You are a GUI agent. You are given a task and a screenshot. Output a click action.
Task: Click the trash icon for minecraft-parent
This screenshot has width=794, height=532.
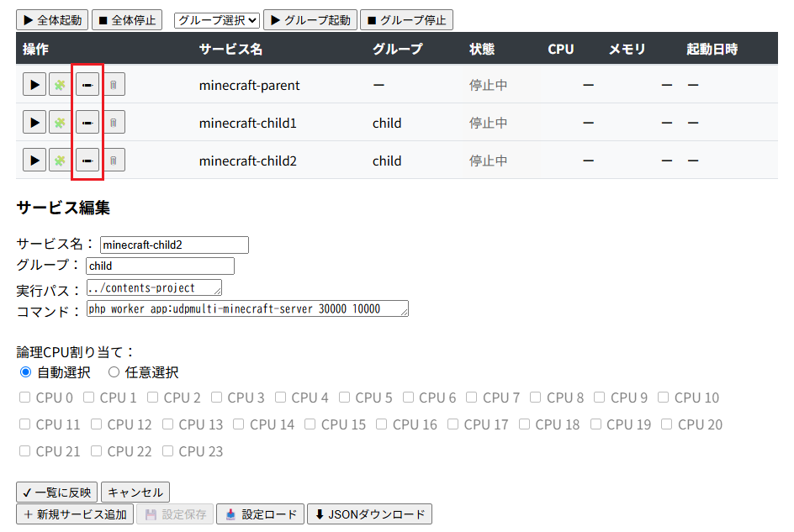(113, 84)
